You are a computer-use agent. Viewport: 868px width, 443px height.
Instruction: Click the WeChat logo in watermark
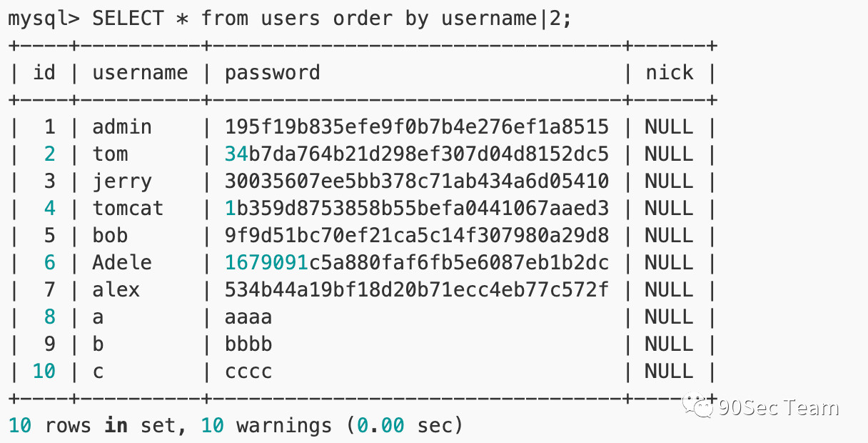point(698,407)
